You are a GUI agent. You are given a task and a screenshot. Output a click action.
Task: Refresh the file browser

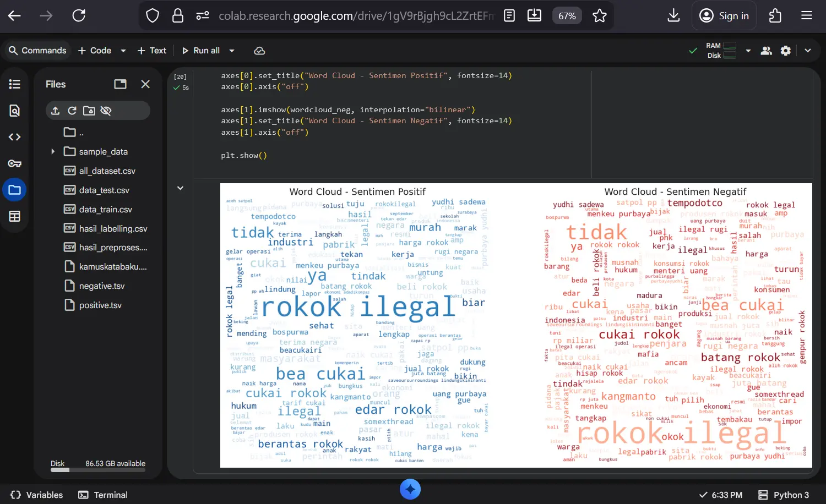[72, 110]
